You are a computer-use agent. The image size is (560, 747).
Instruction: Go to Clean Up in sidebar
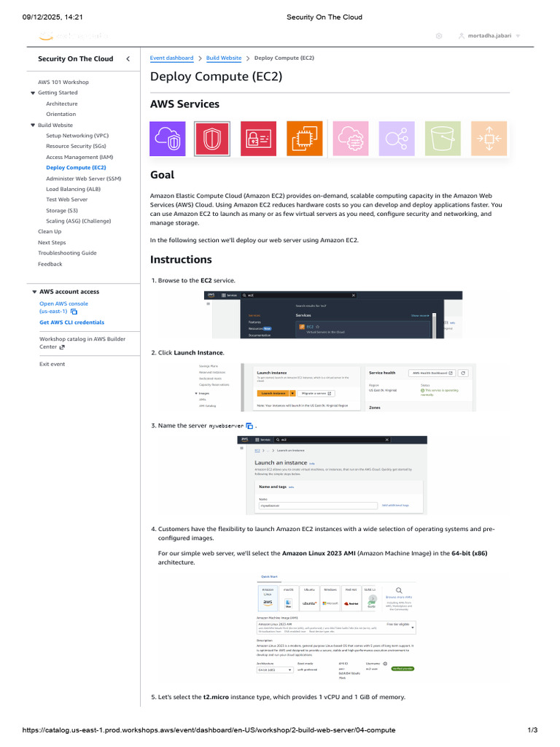pos(50,231)
